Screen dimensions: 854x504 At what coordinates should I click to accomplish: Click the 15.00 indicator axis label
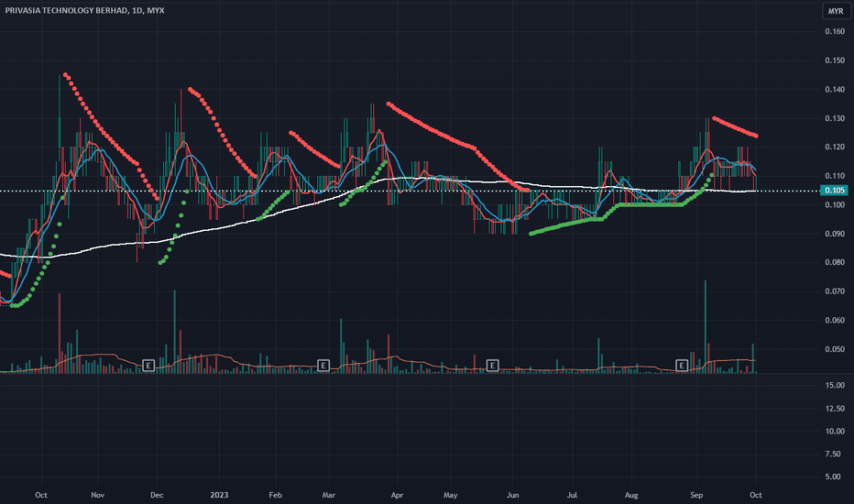tap(835, 385)
